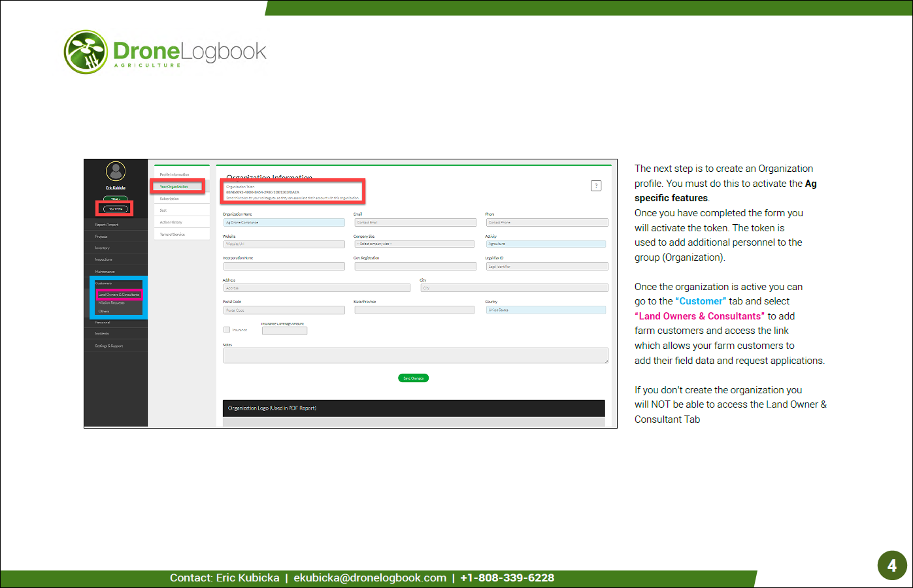The height and width of the screenshot is (588, 913).
Task: Select Land Owners & Consultants submenu
Action: coord(119,295)
